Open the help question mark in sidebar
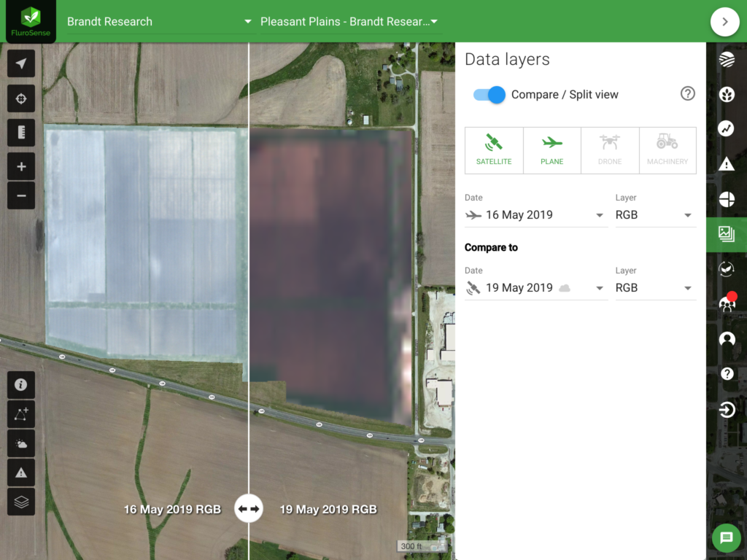 pyautogui.click(x=727, y=374)
